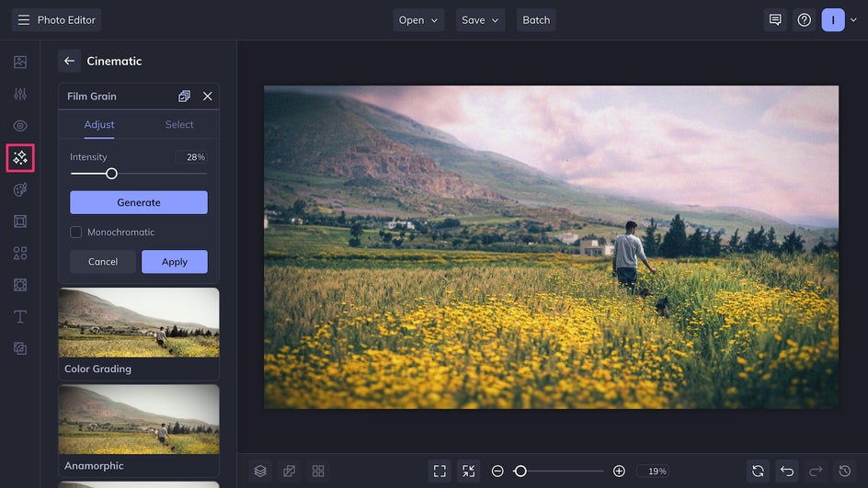Click the Cinematic heading text
868x488 pixels.
[x=114, y=61]
